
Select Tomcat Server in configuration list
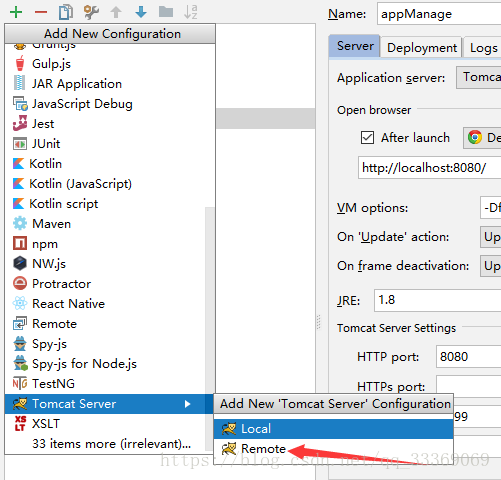[x=109, y=404]
